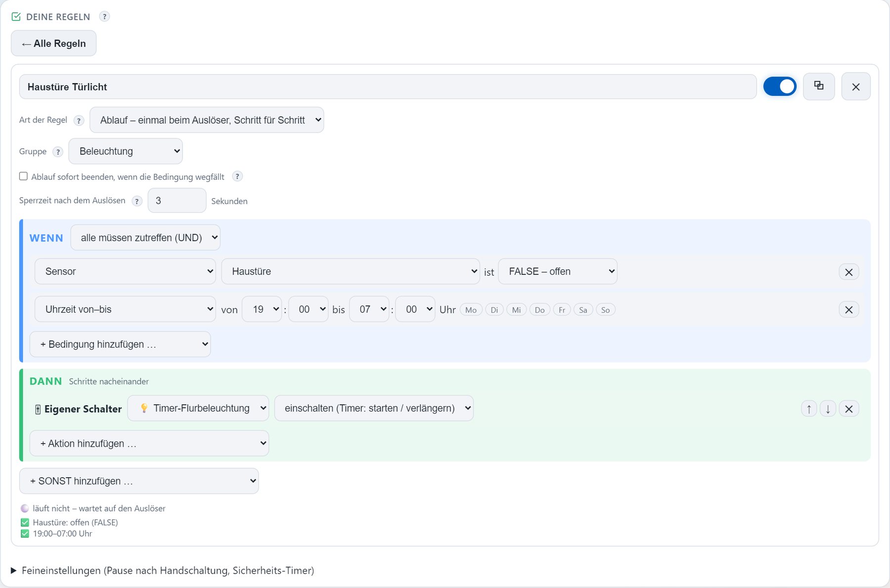This screenshot has height=588, width=890.
Task: Expand the Feineinstellungen section
Action: [x=163, y=571]
